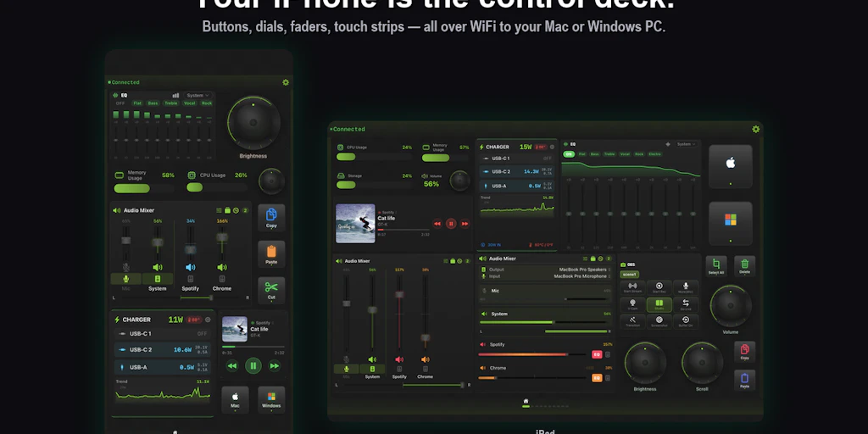
Task: Click USB-C 2 row on iPhone charger
Action: [x=162, y=350]
